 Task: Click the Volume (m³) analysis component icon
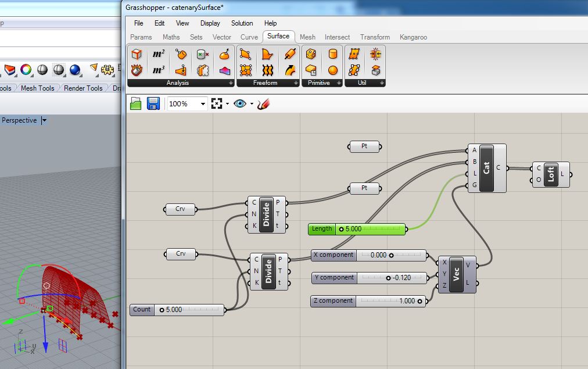coord(157,70)
